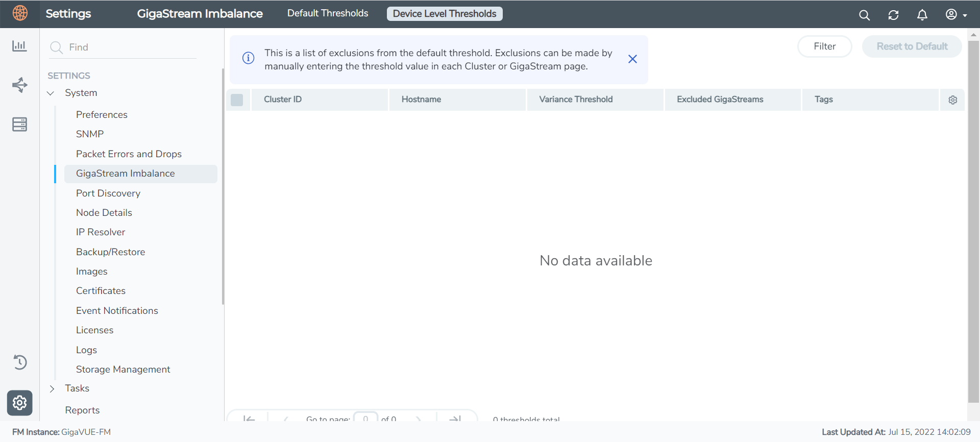This screenshot has width=980, height=442.
Task: Toggle the select-all checkbox in table header
Action: (237, 100)
